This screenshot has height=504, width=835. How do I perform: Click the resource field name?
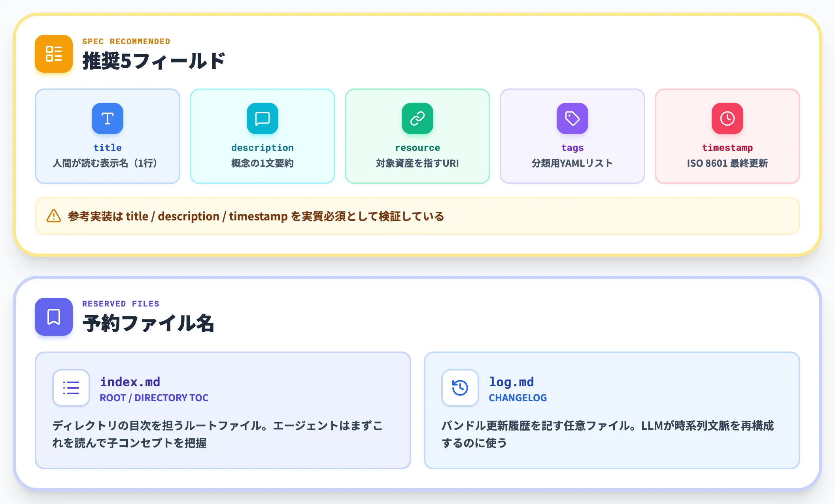click(x=417, y=148)
